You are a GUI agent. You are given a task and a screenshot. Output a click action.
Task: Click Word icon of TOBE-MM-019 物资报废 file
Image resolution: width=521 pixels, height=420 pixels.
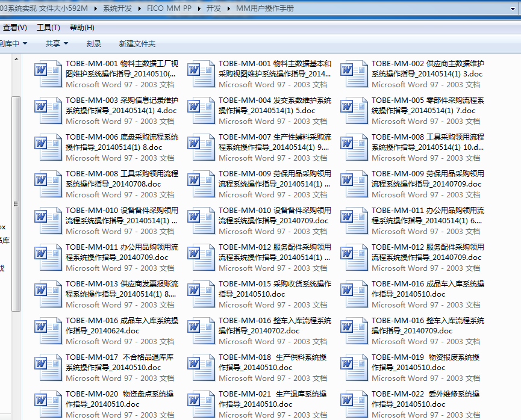pyautogui.click(x=354, y=367)
